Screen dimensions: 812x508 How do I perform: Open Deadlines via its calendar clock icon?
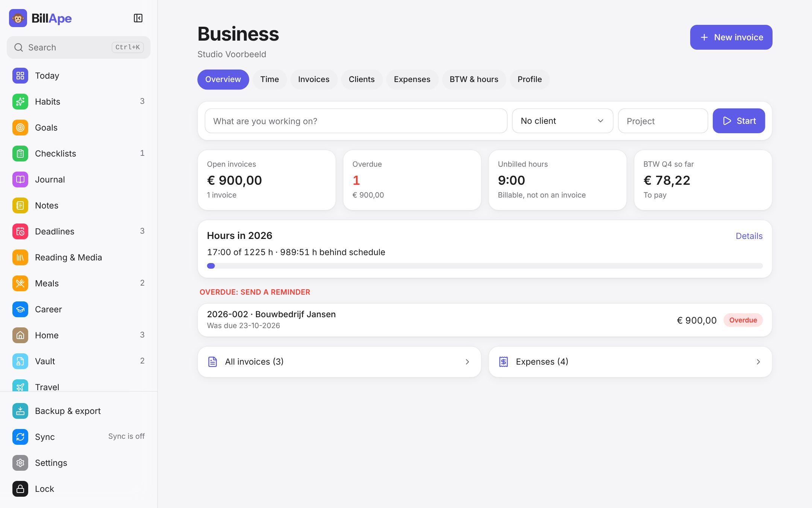(20, 231)
